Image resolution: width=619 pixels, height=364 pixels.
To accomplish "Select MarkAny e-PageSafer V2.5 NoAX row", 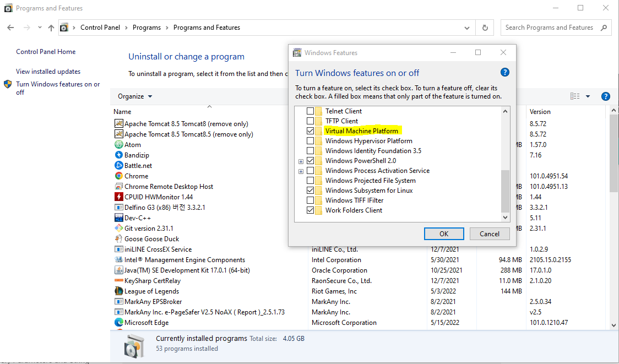I will pos(357,312).
